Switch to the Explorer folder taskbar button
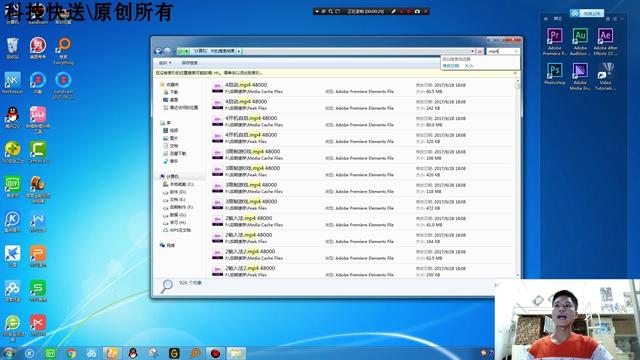The width and height of the screenshot is (640, 360). tap(236, 353)
